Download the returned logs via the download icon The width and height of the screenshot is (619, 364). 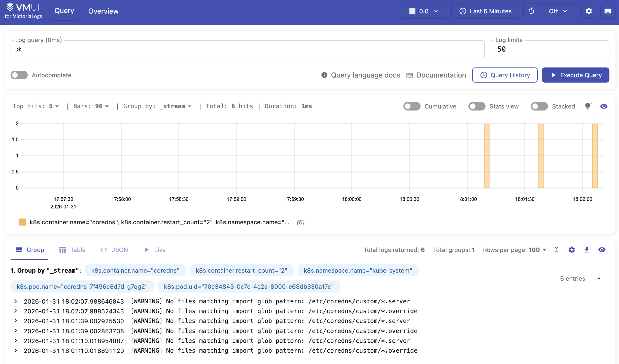point(587,250)
